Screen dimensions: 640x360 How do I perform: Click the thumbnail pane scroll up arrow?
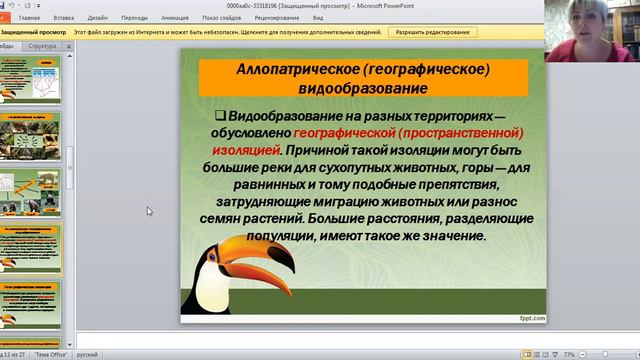pyautogui.click(x=70, y=56)
